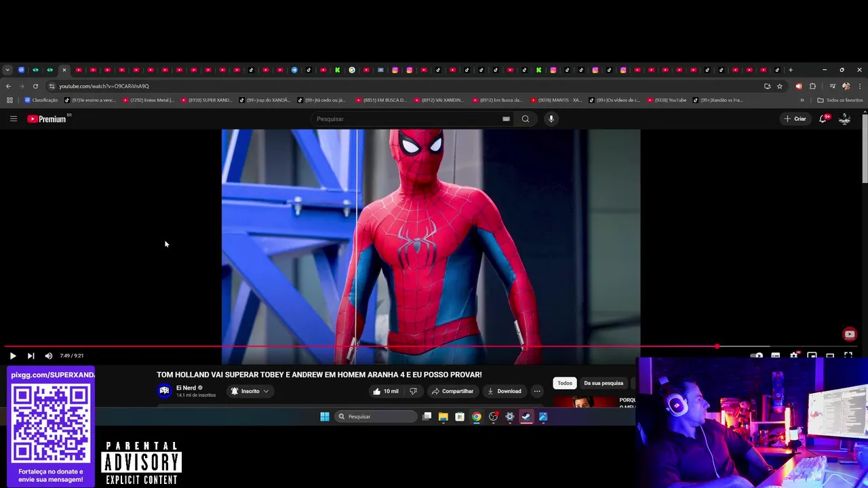
Task: Open the on-screen keyboard in search box
Action: (506, 119)
